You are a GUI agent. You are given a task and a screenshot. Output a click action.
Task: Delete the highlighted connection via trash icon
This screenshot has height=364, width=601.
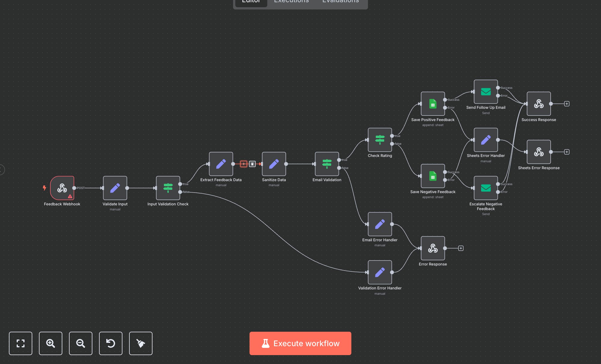252,164
